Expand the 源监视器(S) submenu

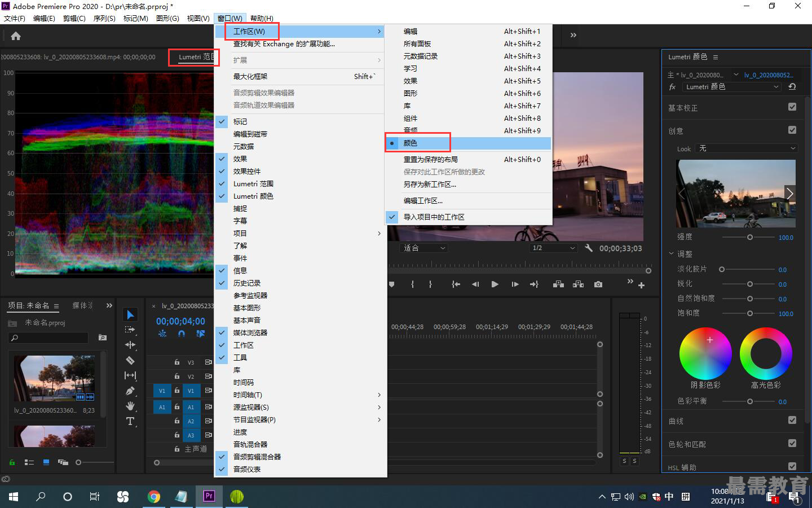(301, 407)
